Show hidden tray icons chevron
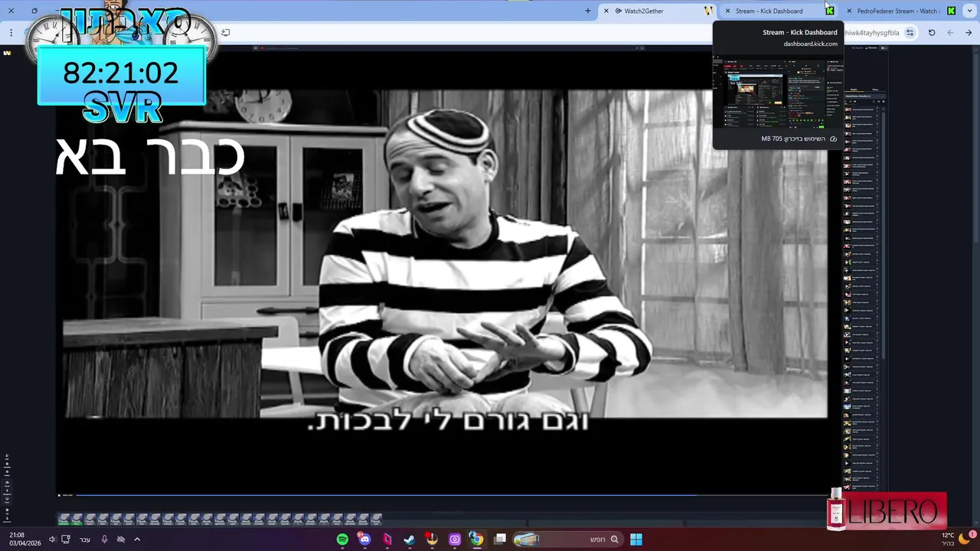Screen dimensions: 980x551 click(137, 540)
